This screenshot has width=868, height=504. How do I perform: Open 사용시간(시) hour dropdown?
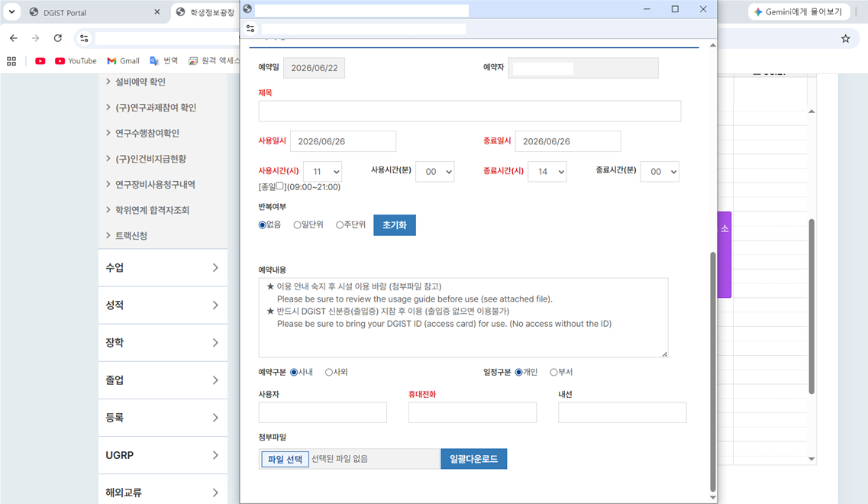click(323, 172)
